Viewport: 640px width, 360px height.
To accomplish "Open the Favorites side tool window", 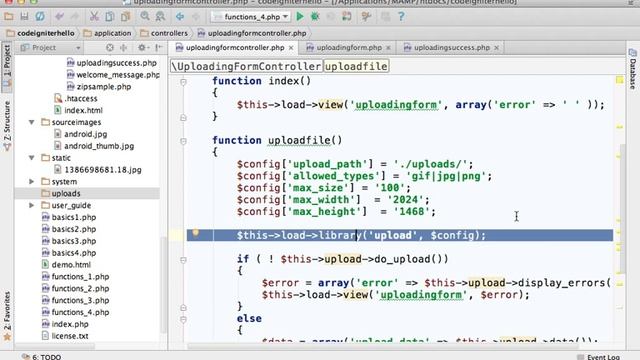I will [7, 316].
